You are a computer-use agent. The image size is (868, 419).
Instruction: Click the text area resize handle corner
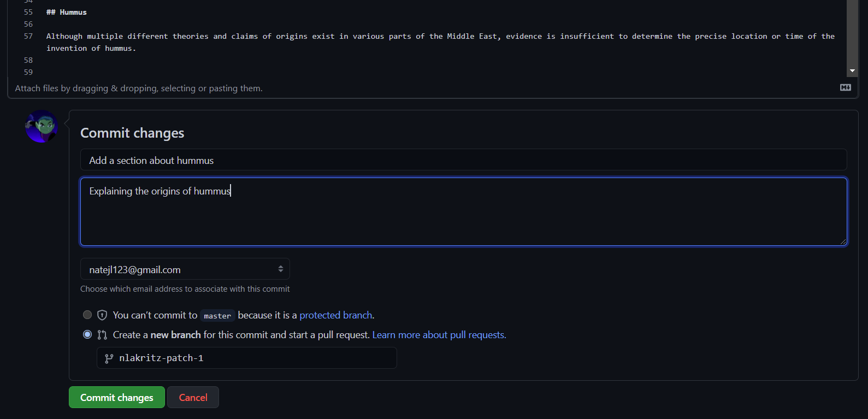pyautogui.click(x=843, y=241)
